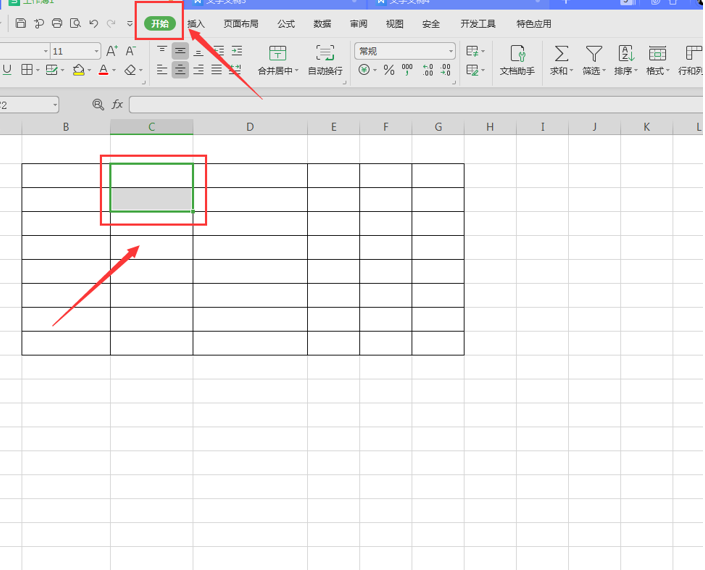Image resolution: width=705 pixels, height=570 pixels.
Task: Toggle vertical middle alignment
Action: click(x=180, y=51)
